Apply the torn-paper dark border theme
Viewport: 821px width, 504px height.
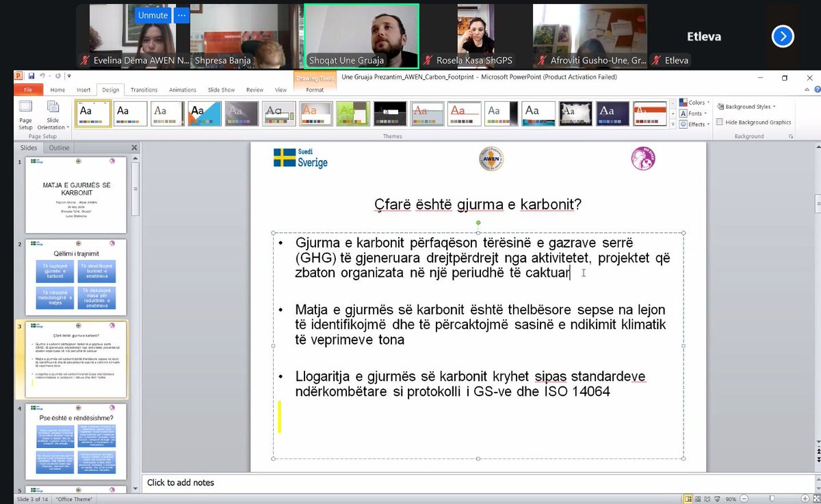point(575,114)
